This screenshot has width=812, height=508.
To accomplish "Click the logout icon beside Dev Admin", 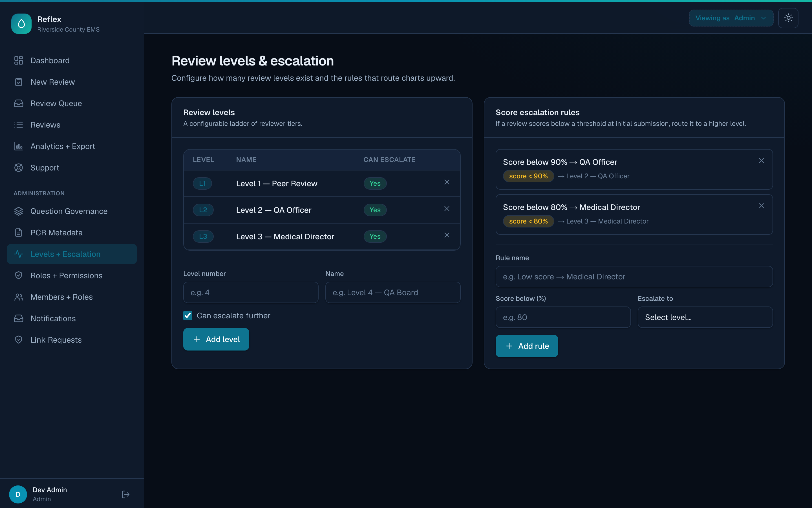I will pos(125,494).
